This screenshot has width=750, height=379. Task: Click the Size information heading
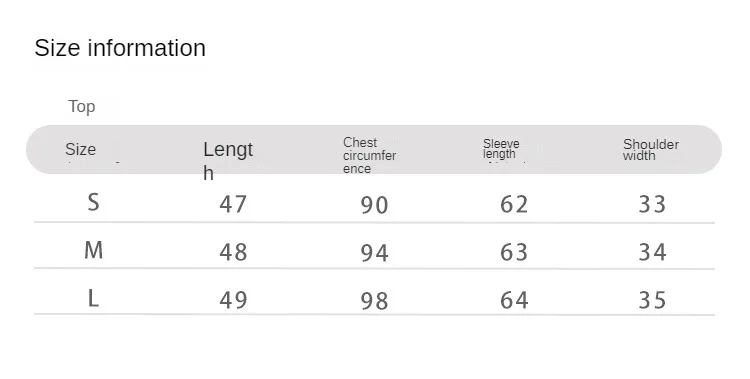[120, 48]
